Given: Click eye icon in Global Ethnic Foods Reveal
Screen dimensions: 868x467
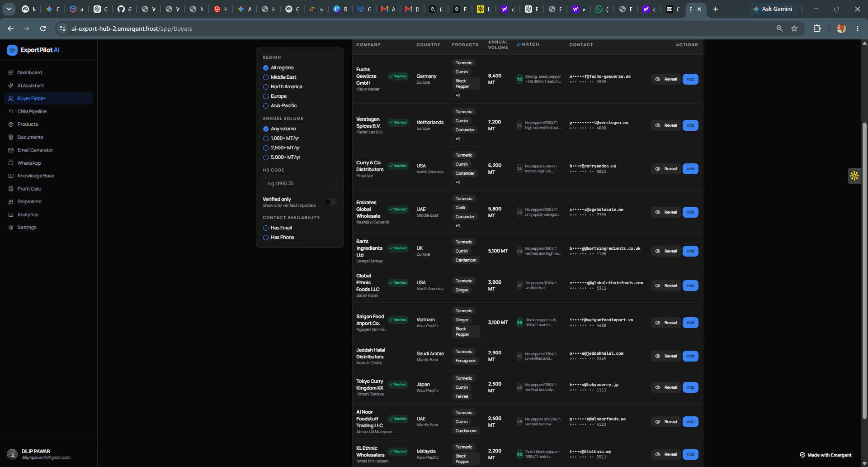Looking at the screenshot, I should pos(658,286).
